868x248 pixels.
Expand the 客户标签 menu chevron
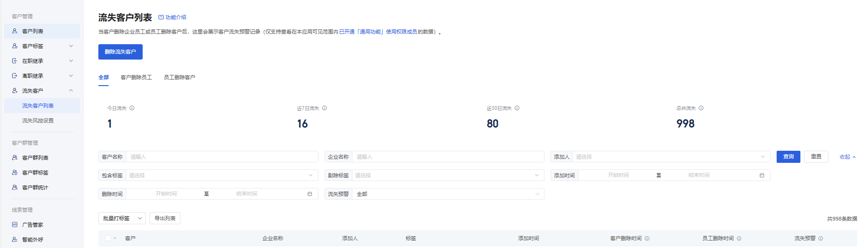tap(71, 46)
